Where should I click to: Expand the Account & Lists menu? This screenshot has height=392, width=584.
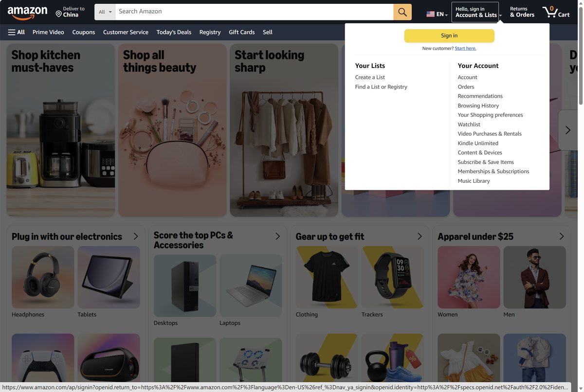[476, 12]
